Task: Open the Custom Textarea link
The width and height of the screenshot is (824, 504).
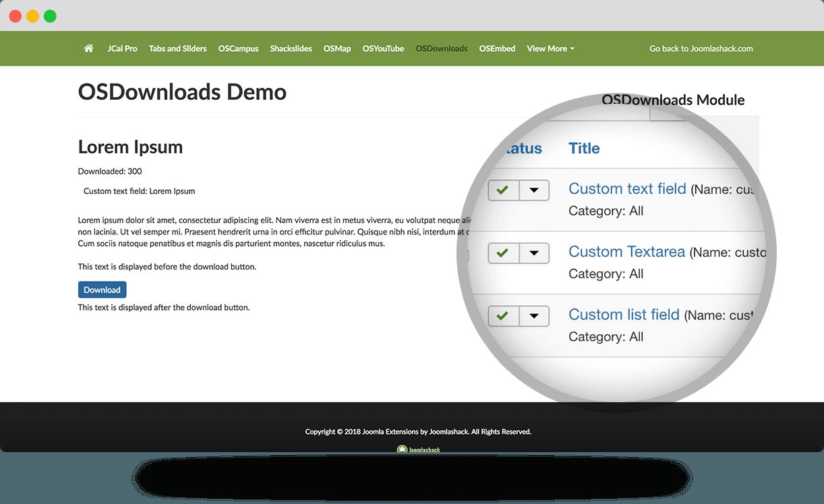Action: pos(626,252)
